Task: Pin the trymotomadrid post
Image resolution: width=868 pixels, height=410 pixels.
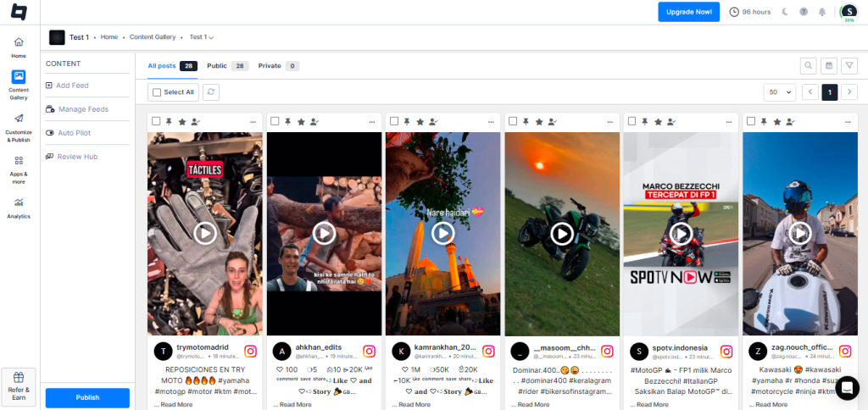Action: coord(169,122)
